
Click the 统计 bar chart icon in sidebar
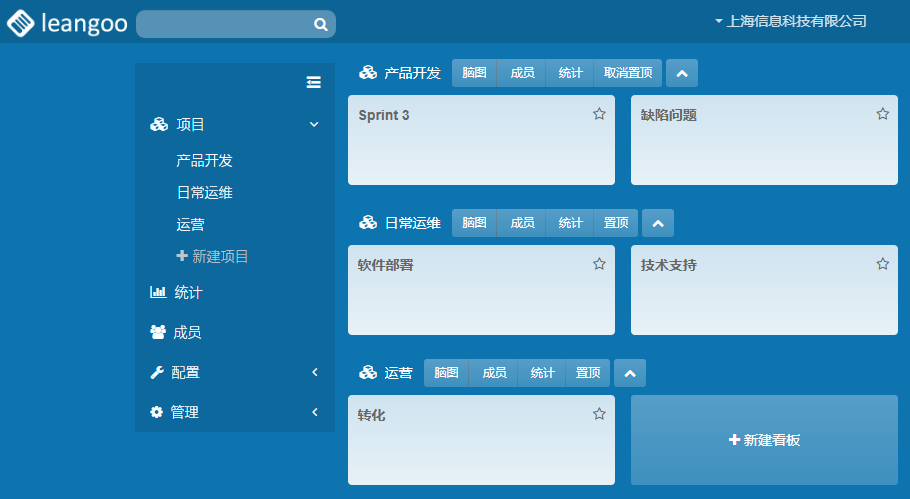point(158,292)
